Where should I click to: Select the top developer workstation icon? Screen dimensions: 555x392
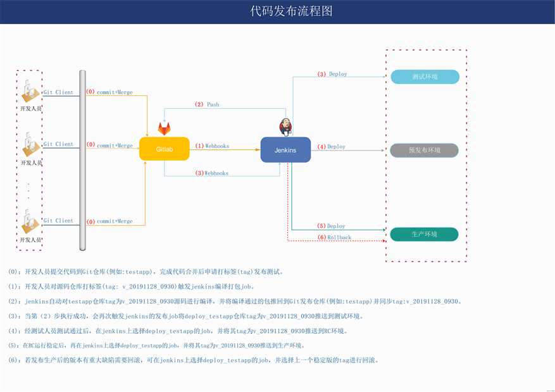pos(30,92)
